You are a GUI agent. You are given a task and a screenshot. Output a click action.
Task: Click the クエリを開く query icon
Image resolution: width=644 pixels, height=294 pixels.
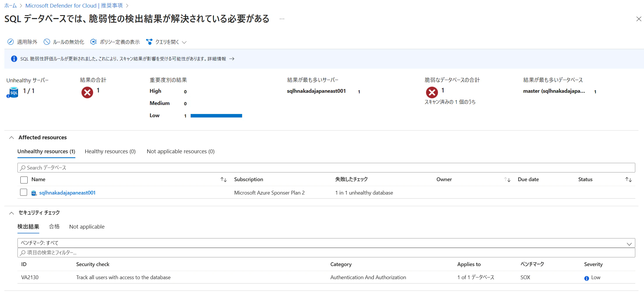click(149, 42)
